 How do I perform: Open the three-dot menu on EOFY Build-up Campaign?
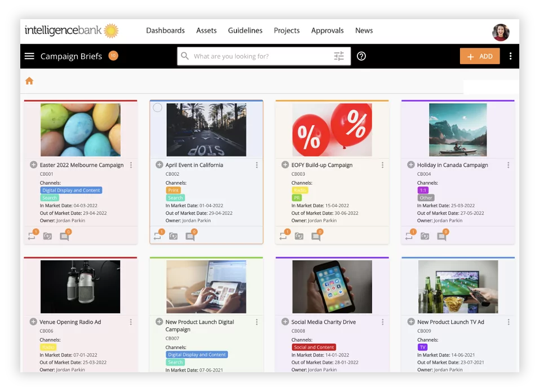point(382,165)
